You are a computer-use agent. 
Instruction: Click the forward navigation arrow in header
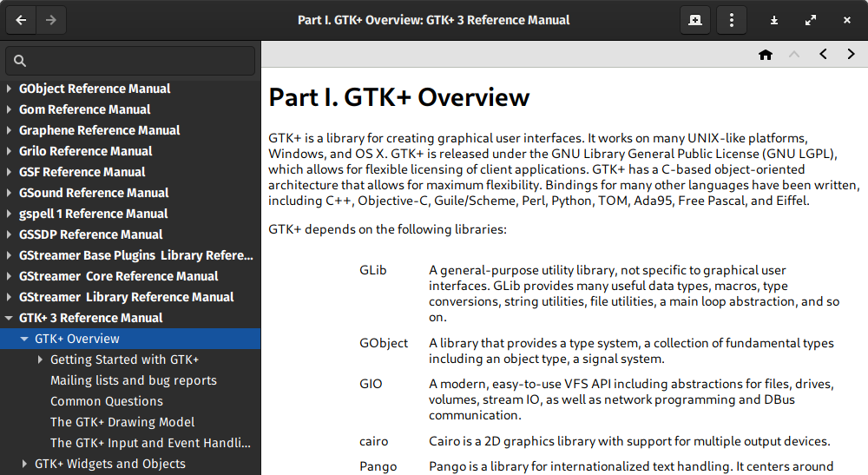[51, 20]
